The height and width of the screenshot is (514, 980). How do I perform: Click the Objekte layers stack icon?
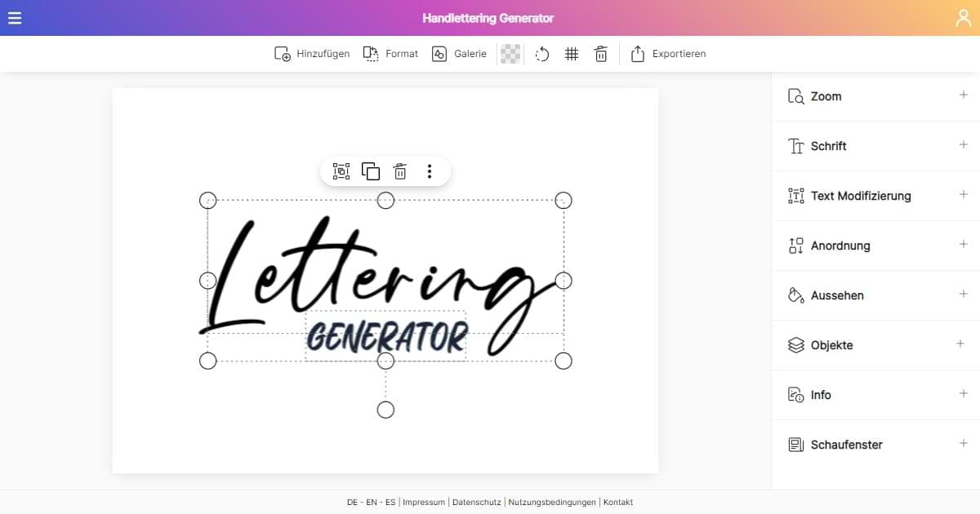click(x=796, y=345)
